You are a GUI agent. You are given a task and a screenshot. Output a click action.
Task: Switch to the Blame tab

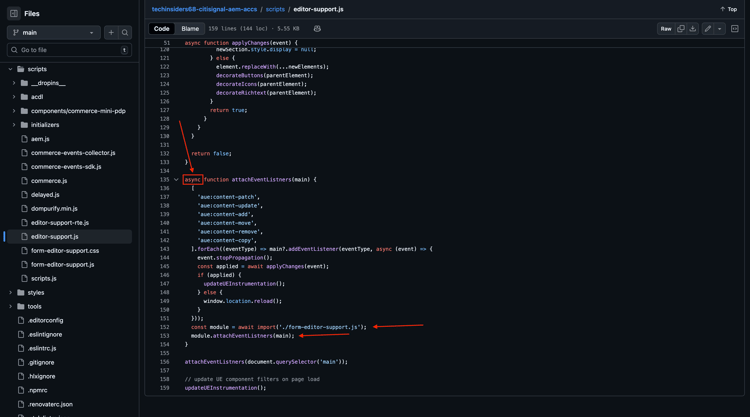pyautogui.click(x=190, y=29)
